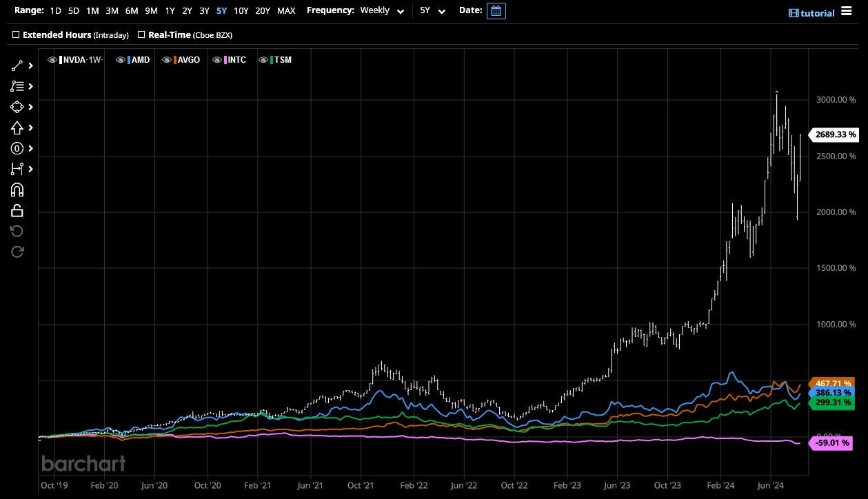Toggle AMD series visibility eye
This screenshot has height=499, width=868.
point(121,60)
